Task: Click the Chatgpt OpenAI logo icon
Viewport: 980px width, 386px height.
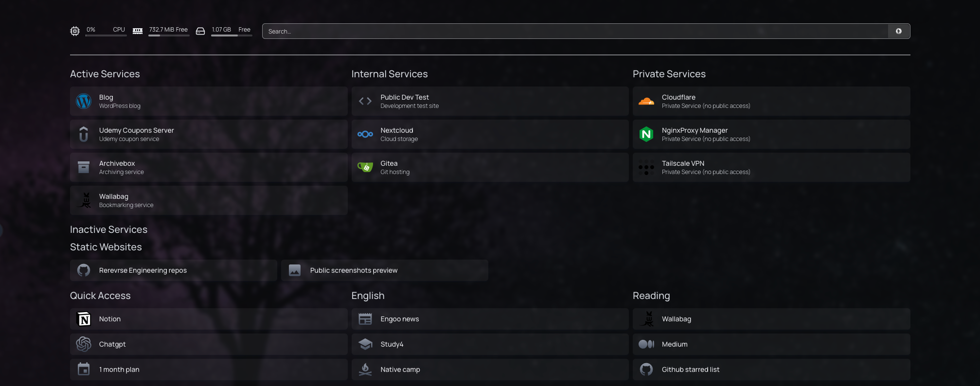Action: coord(84,344)
